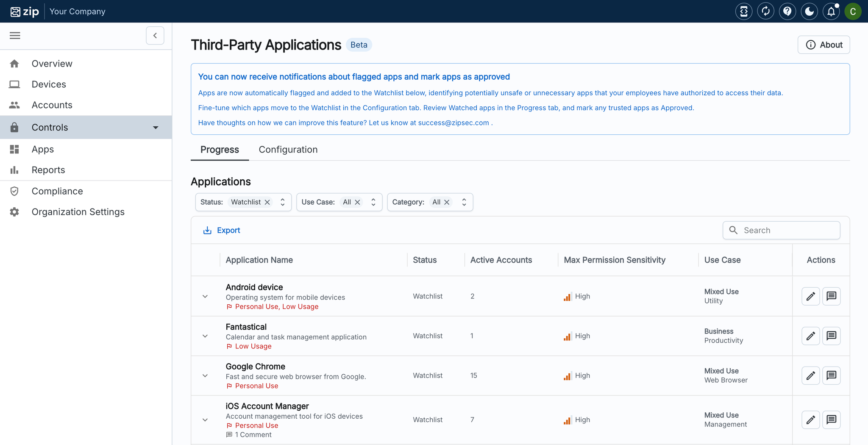Toggle dark mode moon icon
Image resolution: width=868 pixels, height=445 pixels.
click(809, 11)
